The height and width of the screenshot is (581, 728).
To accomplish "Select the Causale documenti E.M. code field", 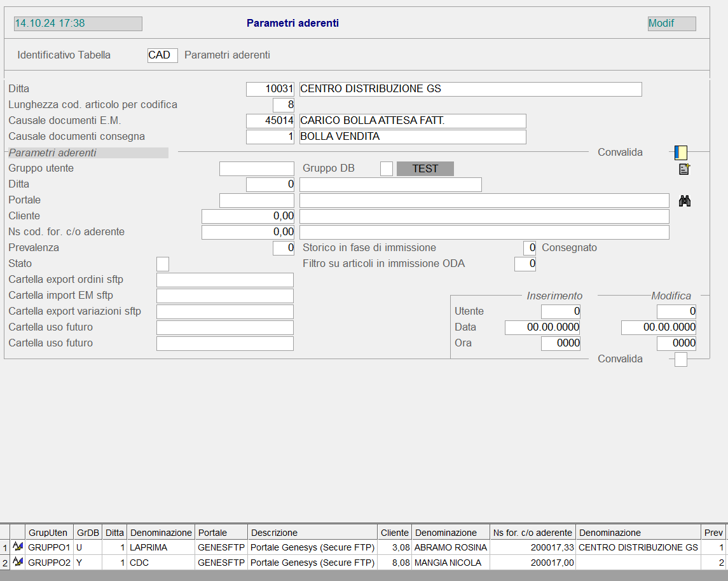I will click(x=270, y=121).
